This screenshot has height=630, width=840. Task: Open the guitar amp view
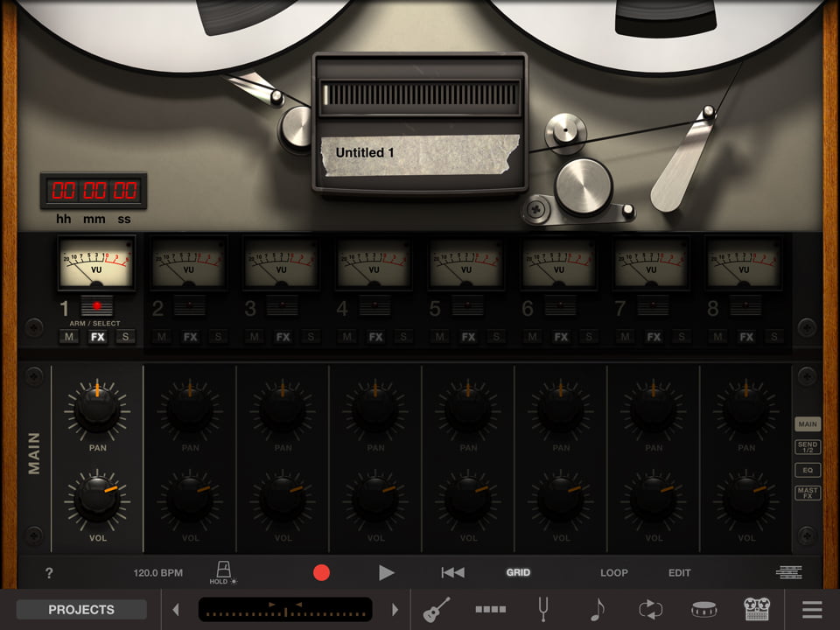coord(436,609)
